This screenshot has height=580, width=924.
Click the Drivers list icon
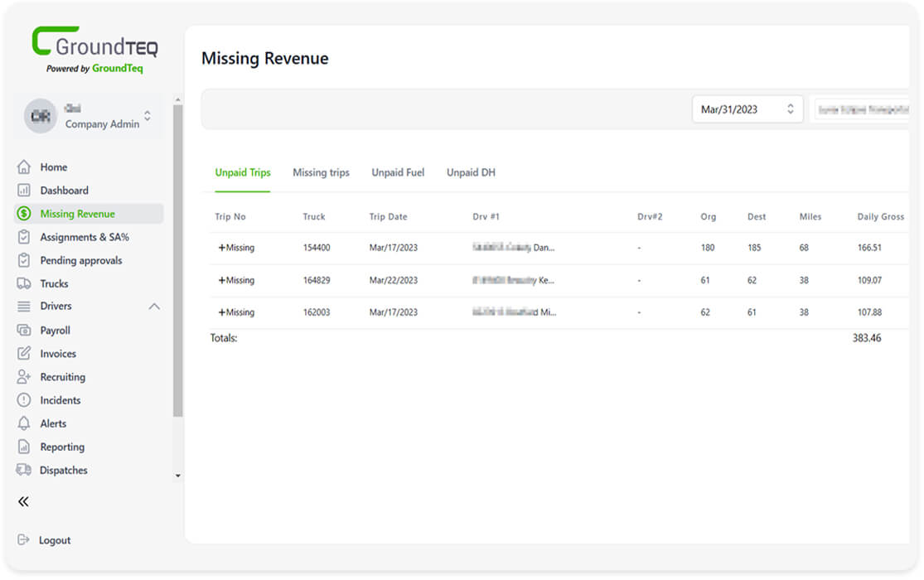click(x=23, y=307)
